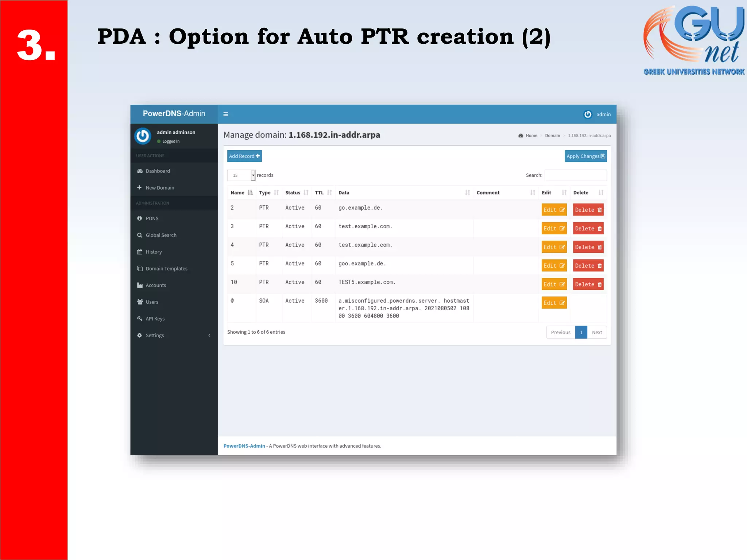Delete the go.example.de. record
The width and height of the screenshot is (747, 560).
(x=588, y=210)
